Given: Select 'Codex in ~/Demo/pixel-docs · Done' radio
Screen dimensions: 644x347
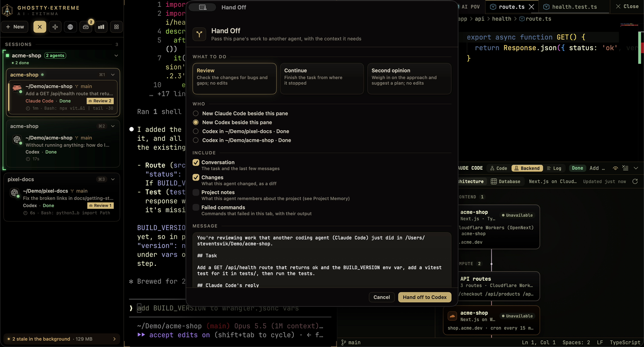Looking at the screenshot, I should click(x=196, y=131).
